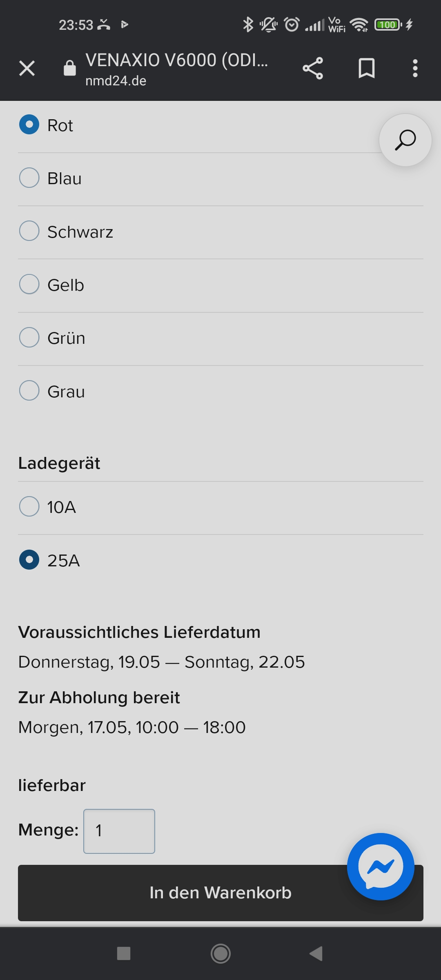Screen dimensions: 441x980
Task: Choose the 10A charger option
Action: coord(29,507)
